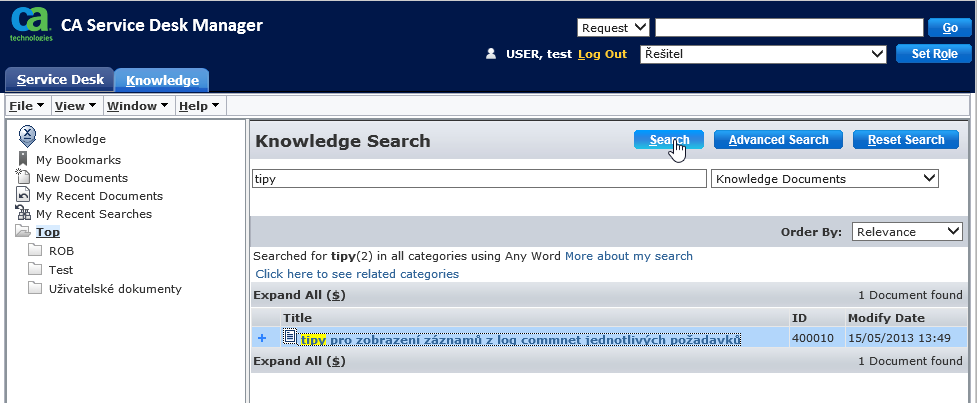Select the ROB category folder
The height and width of the screenshot is (403, 977).
[x=62, y=252]
